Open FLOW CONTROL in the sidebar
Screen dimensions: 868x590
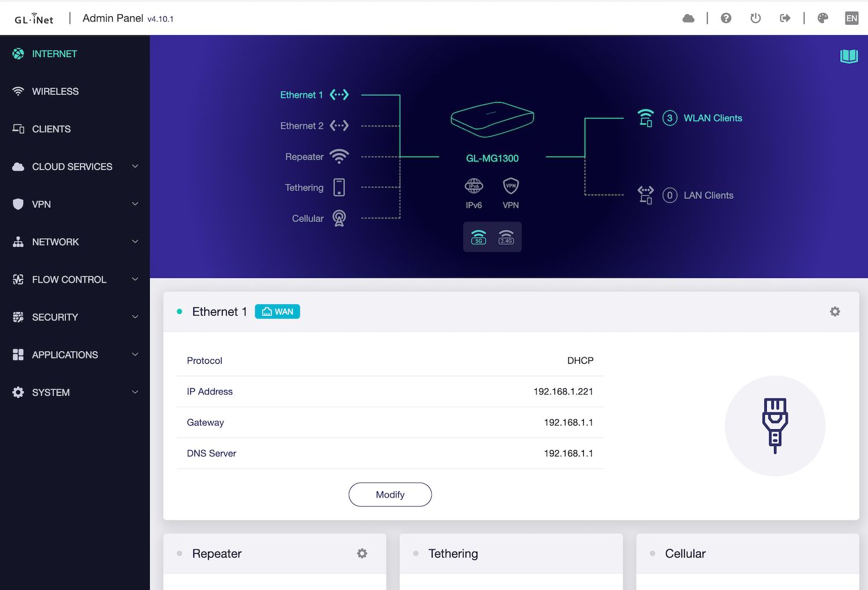point(75,279)
